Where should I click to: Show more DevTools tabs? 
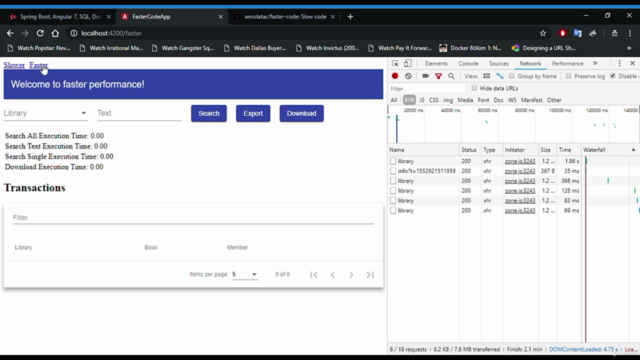pyautogui.click(x=595, y=64)
